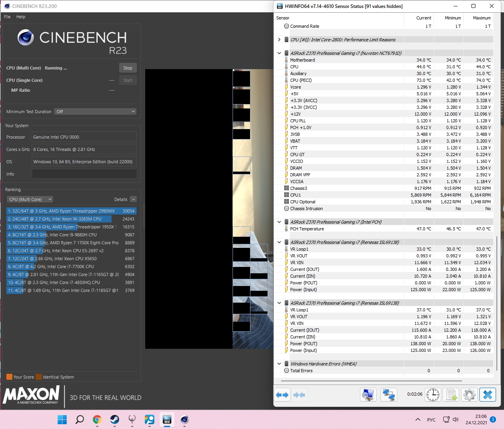
Task: Show hidden tray icons chevron
Action: click(417, 419)
